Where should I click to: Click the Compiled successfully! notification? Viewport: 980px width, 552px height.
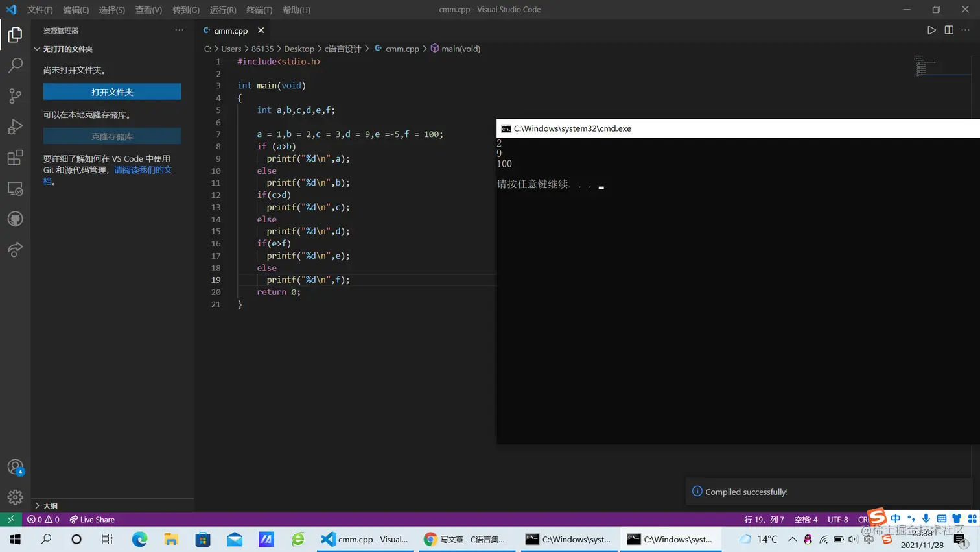pos(829,492)
